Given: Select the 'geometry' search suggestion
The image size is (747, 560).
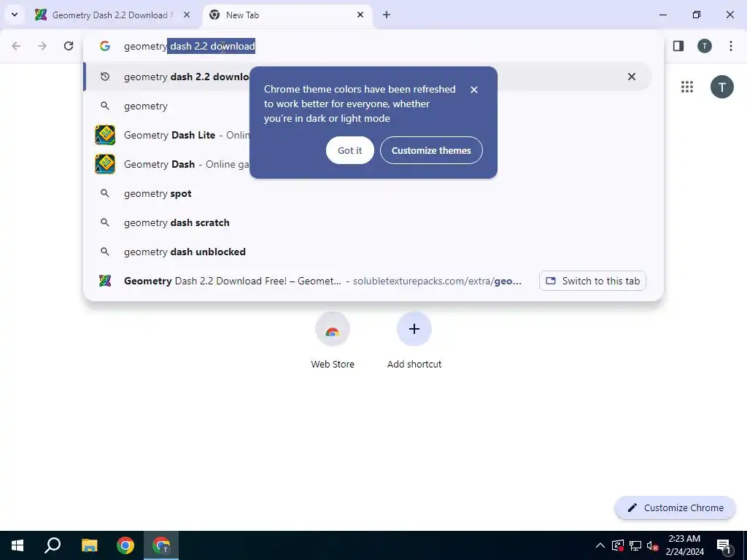Looking at the screenshot, I should click(x=367, y=106).
